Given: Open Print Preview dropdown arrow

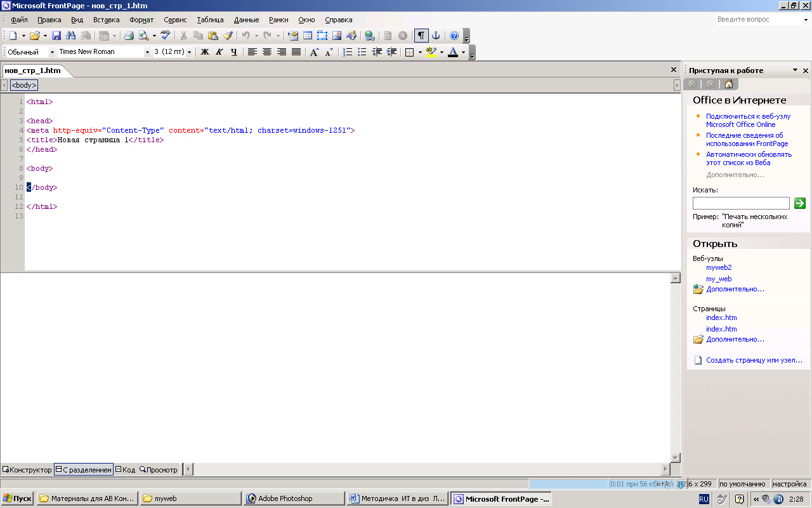Looking at the screenshot, I should (154, 36).
